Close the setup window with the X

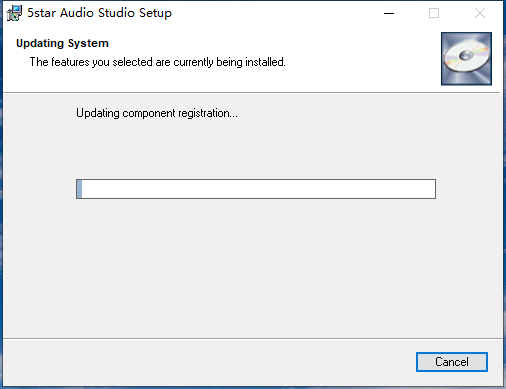[x=480, y=13]
